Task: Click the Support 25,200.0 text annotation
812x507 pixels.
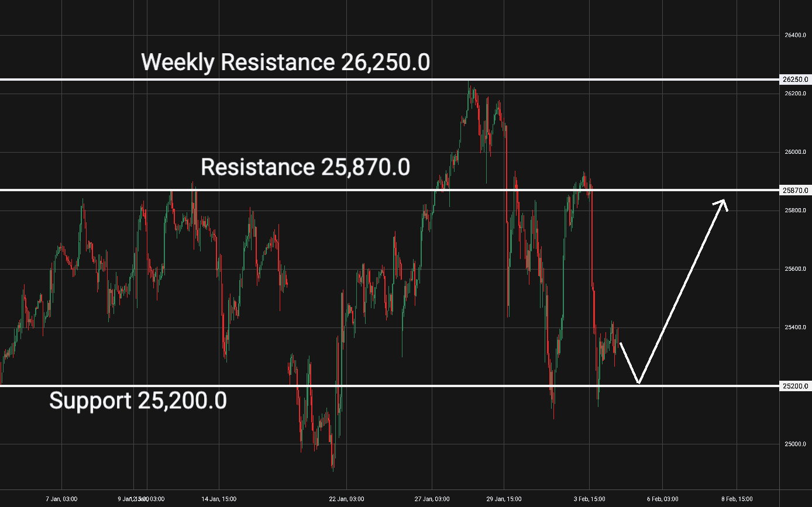Action: click(x=137, y=401)
